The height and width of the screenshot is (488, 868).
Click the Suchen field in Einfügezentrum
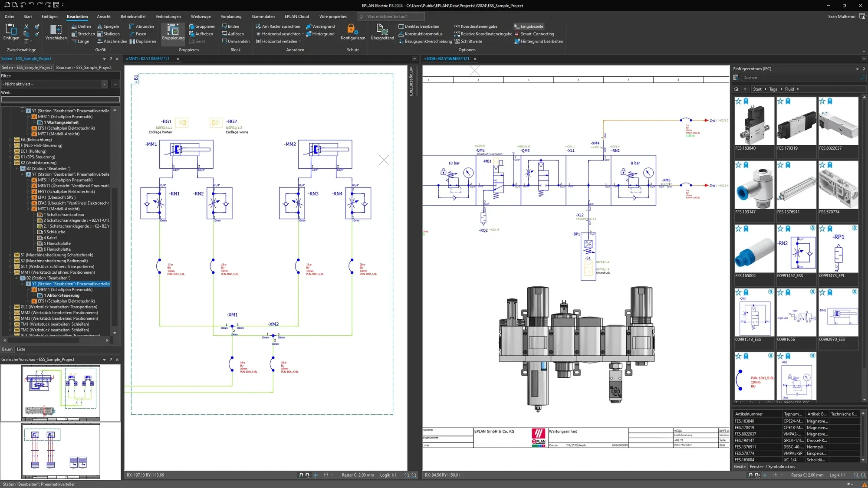(800, 78)
